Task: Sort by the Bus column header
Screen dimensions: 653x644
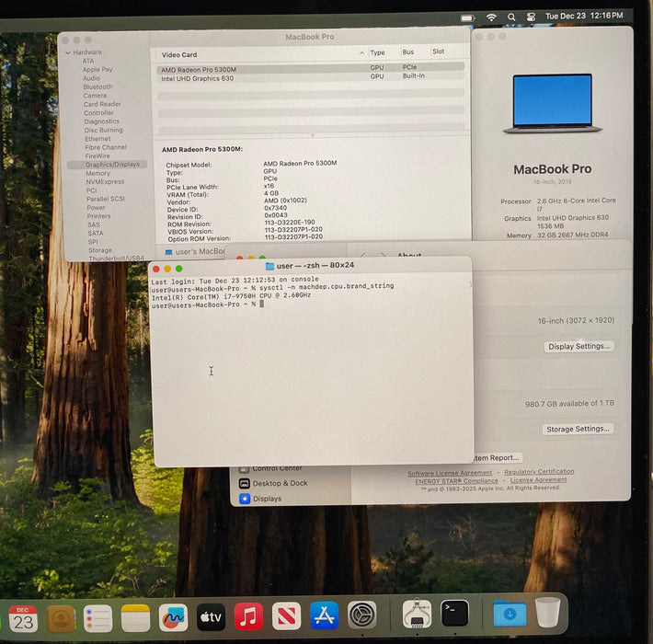Action: tap(408, 52)
